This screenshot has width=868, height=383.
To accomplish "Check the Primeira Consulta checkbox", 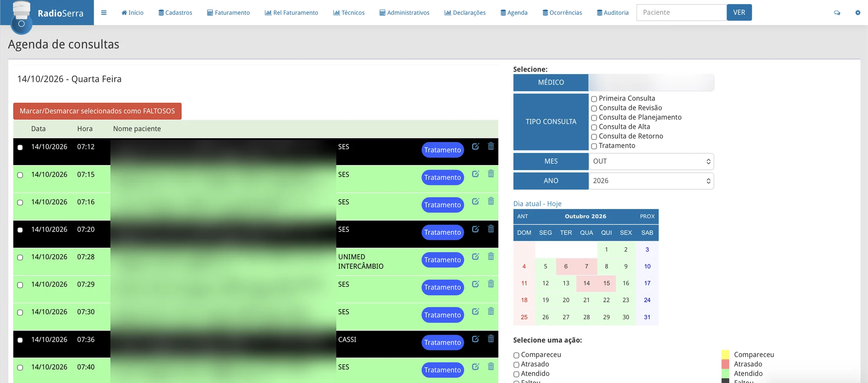I will (594, 99).
